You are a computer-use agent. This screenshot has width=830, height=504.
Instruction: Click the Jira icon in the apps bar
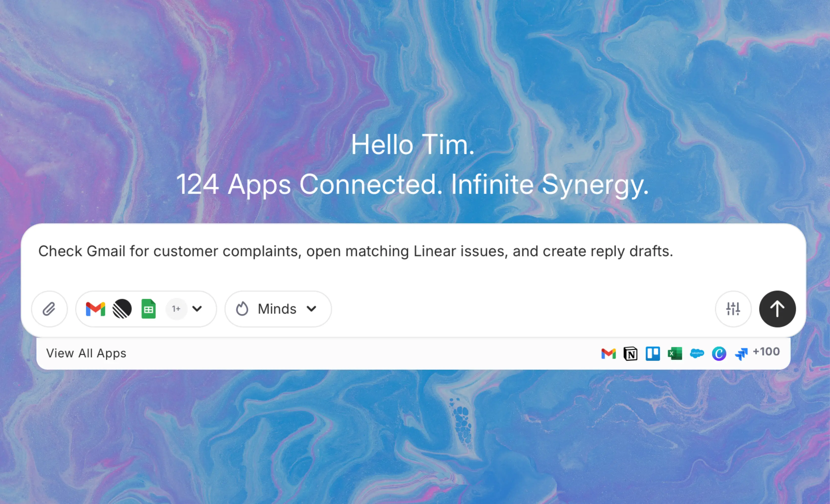coord(741,354)
